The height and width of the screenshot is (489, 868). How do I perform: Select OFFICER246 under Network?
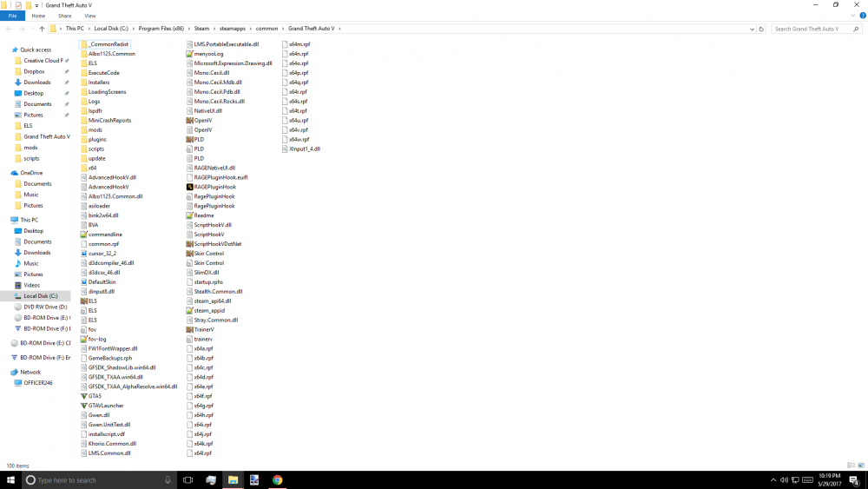click(37, 383)
